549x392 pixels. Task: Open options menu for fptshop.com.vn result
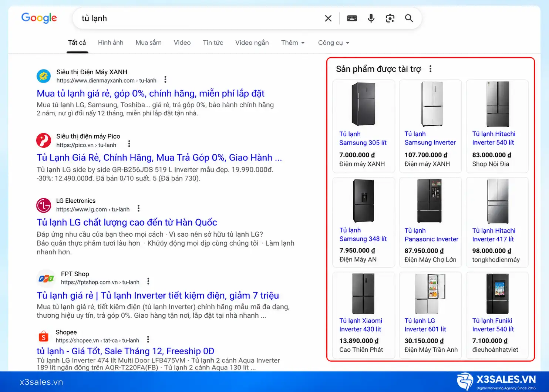pyautogui.click(x=148, y=281)
